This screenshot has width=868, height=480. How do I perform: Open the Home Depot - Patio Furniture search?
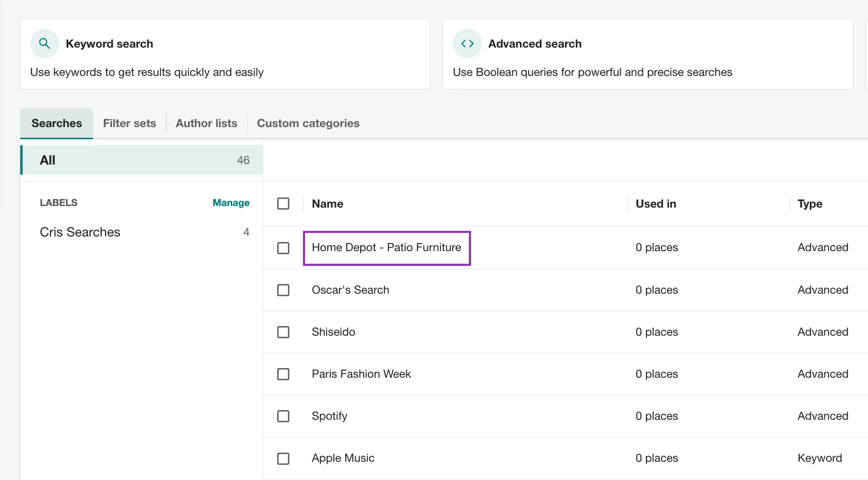coord(386,248)
